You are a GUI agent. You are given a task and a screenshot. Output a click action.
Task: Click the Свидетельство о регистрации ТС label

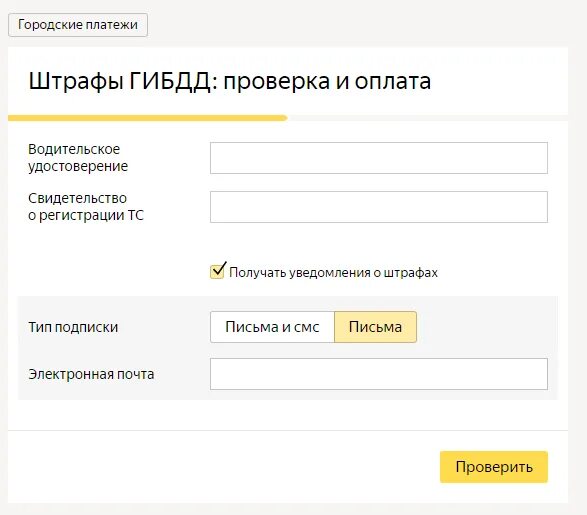click(x=86, y=207)
